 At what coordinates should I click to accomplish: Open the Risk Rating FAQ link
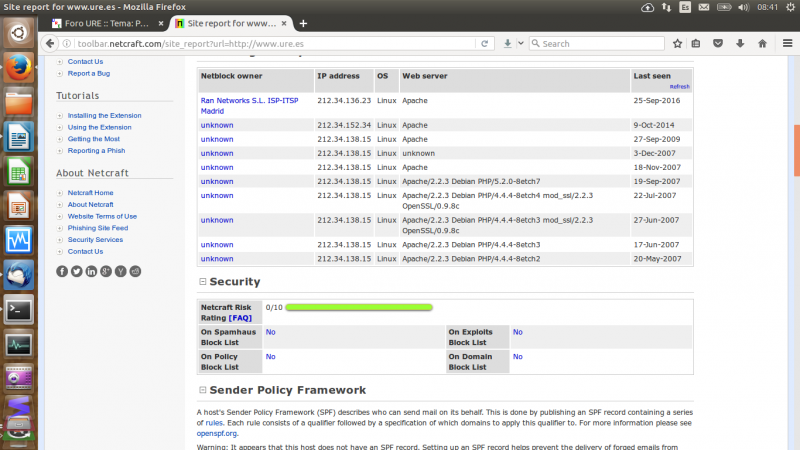click(240, 318)
